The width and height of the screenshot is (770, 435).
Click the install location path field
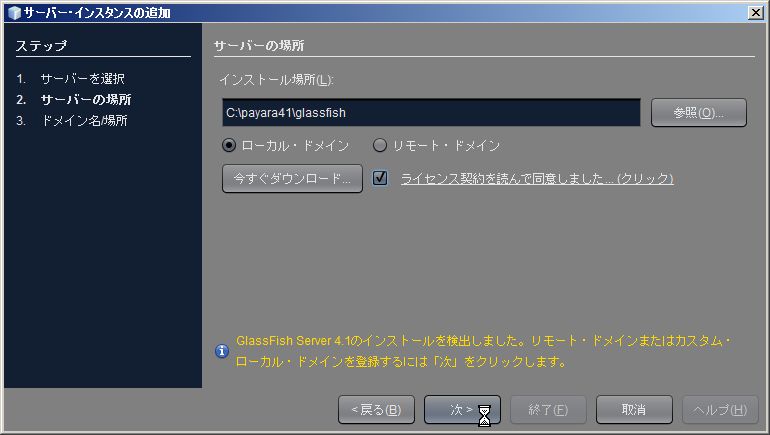click(x=431, y=112)
